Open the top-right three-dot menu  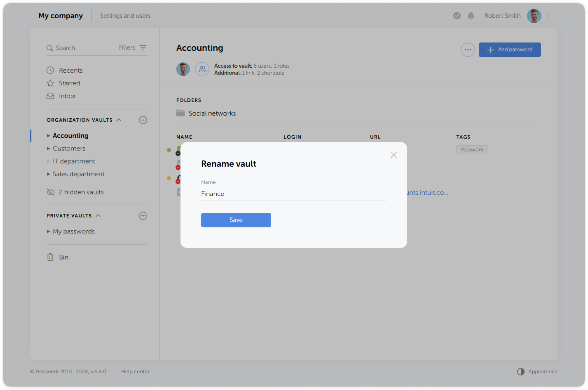click(548, 16)
